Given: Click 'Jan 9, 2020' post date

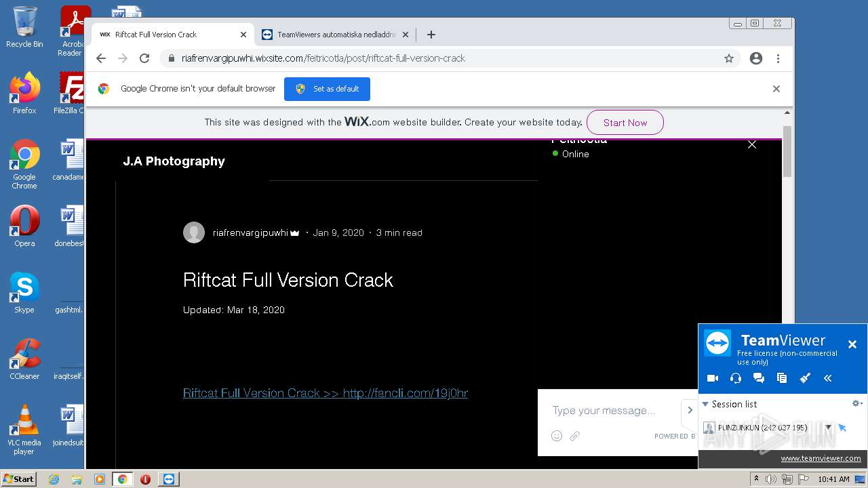Looking at the screenshot, I should click(338, 232).
